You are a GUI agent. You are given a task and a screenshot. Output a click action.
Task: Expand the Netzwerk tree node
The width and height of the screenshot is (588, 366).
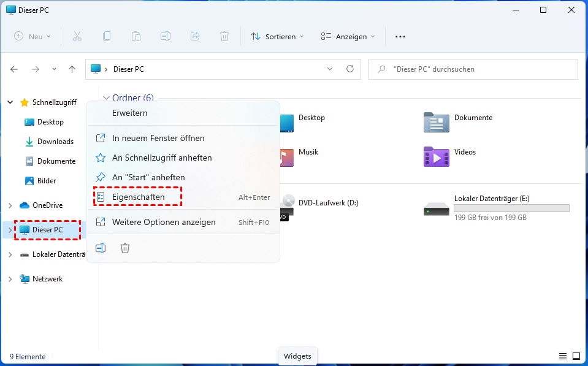[x=10, y=279]
